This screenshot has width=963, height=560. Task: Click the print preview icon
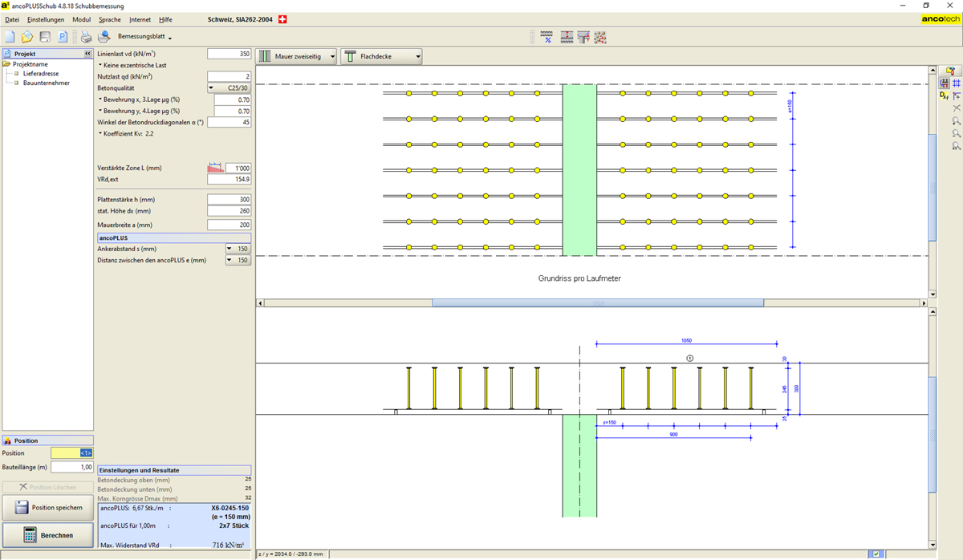point(104,37)
